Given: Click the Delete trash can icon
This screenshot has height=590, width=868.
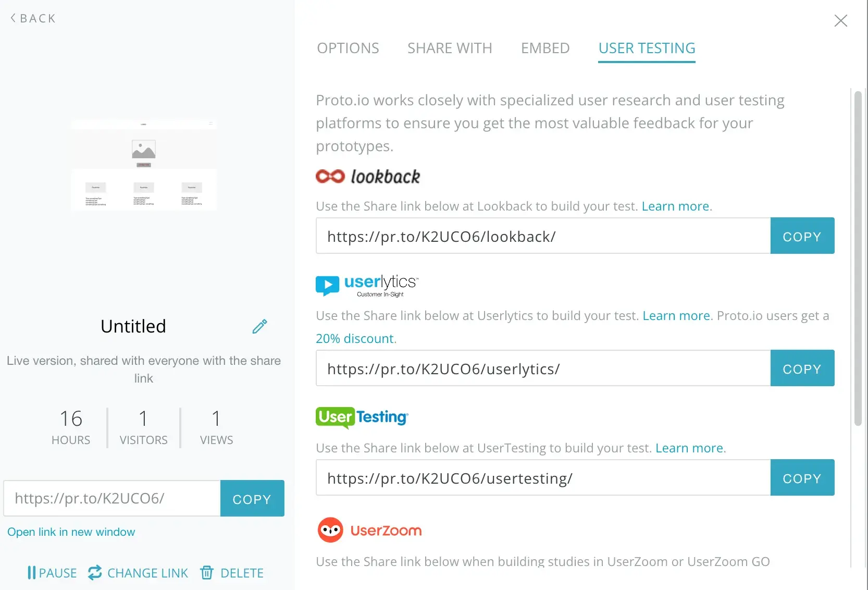Looking at the screenshot, I should [207, 573].
